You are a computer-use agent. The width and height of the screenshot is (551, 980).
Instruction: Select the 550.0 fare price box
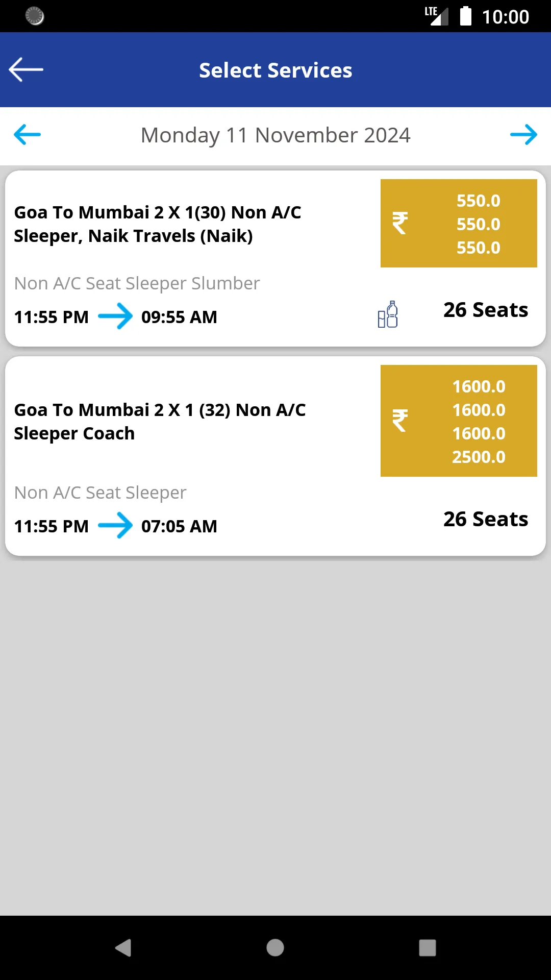(x=459, y=223)
